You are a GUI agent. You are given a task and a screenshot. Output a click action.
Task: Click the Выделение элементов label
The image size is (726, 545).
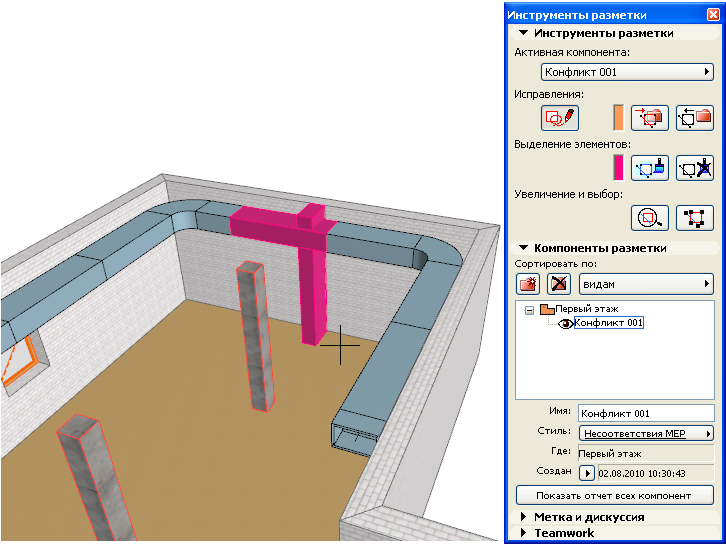[572, 144]
